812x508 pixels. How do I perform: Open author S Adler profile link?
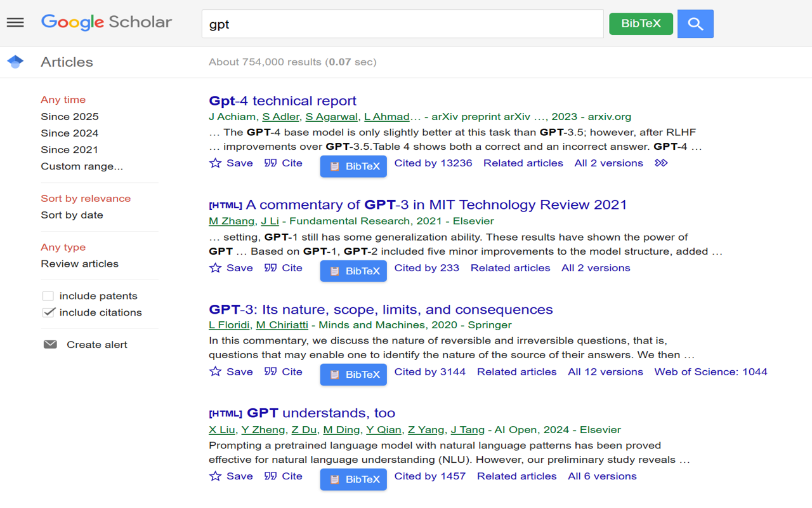tap(281, 117)
